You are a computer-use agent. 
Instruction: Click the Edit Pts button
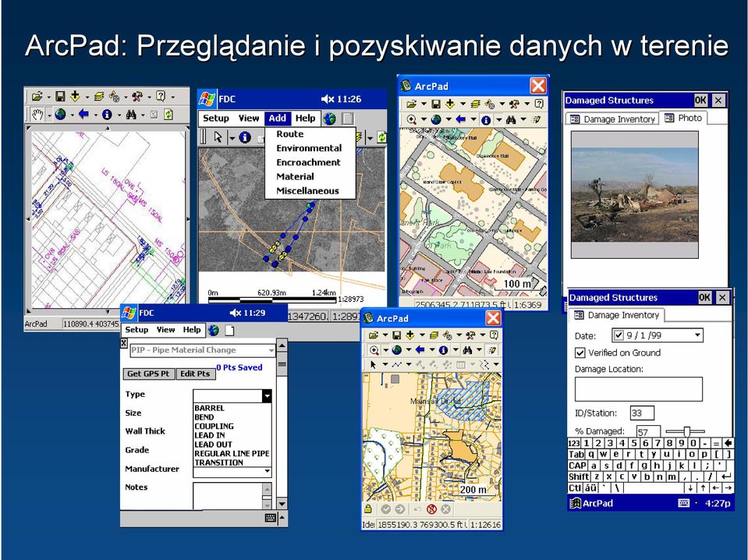tap(195, 374)
